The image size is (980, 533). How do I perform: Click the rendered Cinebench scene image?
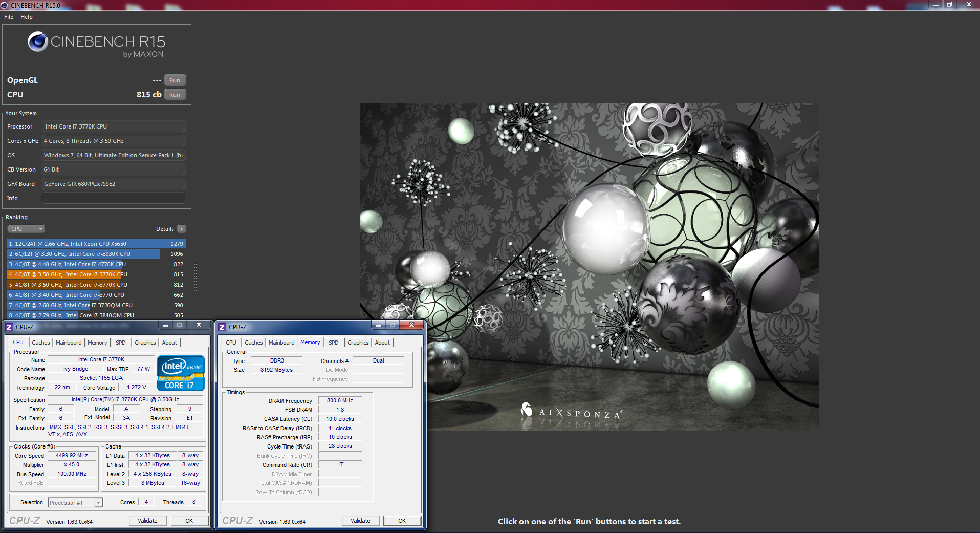pos(589,266)
